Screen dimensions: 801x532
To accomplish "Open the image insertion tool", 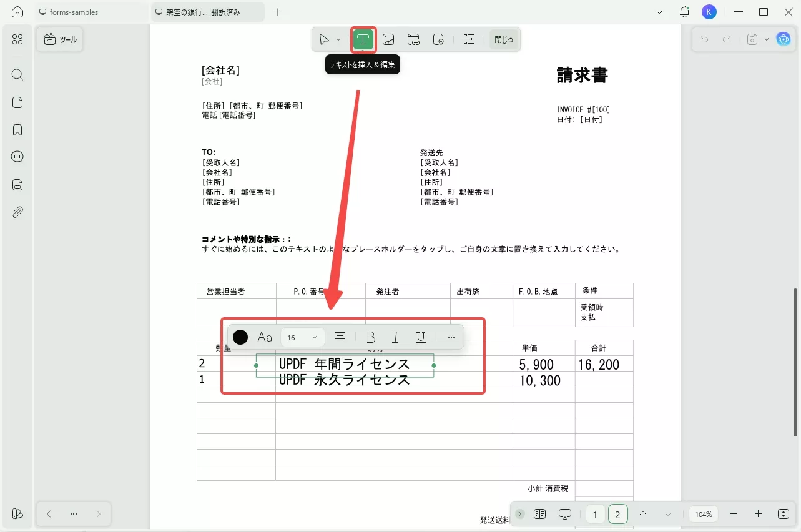I will (x=388, y=39).
